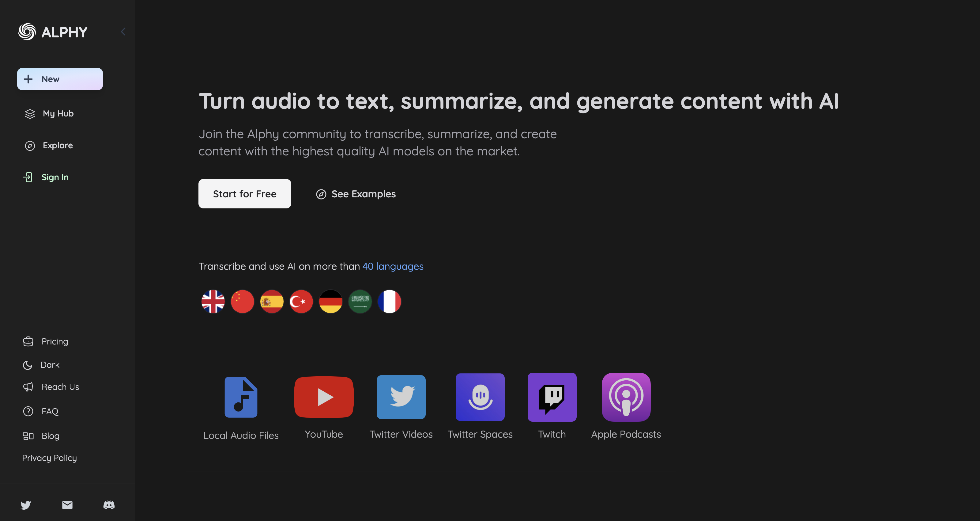This screenshot has width=980, height=521.
Task: Click the Twitch label text
Action: pos(552,435)
